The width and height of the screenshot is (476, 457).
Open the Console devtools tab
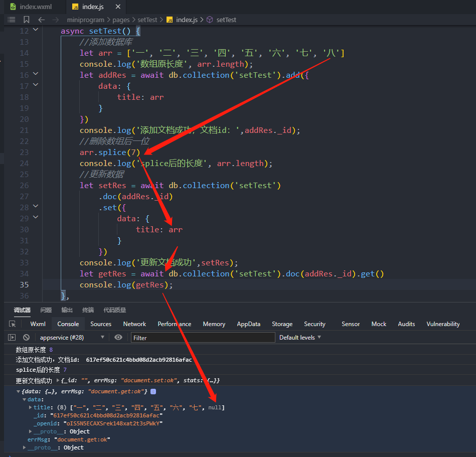pyautogui.click(x=68, y=324)
